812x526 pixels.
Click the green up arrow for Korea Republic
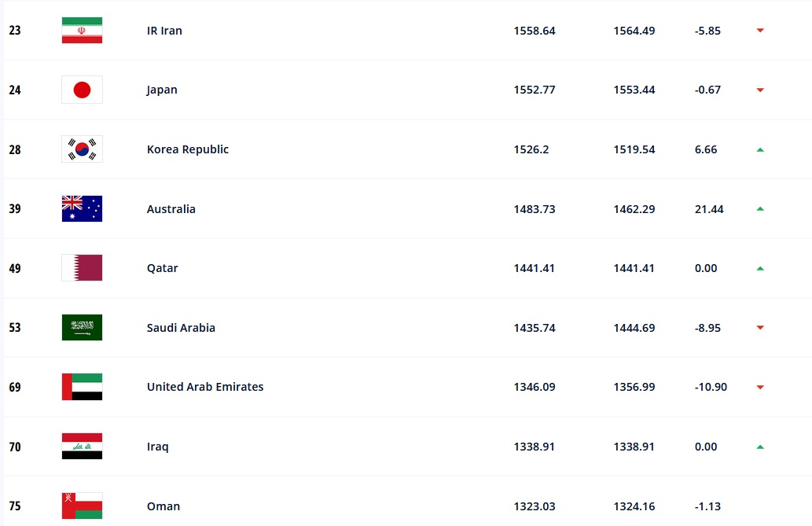tap(760, 149)
